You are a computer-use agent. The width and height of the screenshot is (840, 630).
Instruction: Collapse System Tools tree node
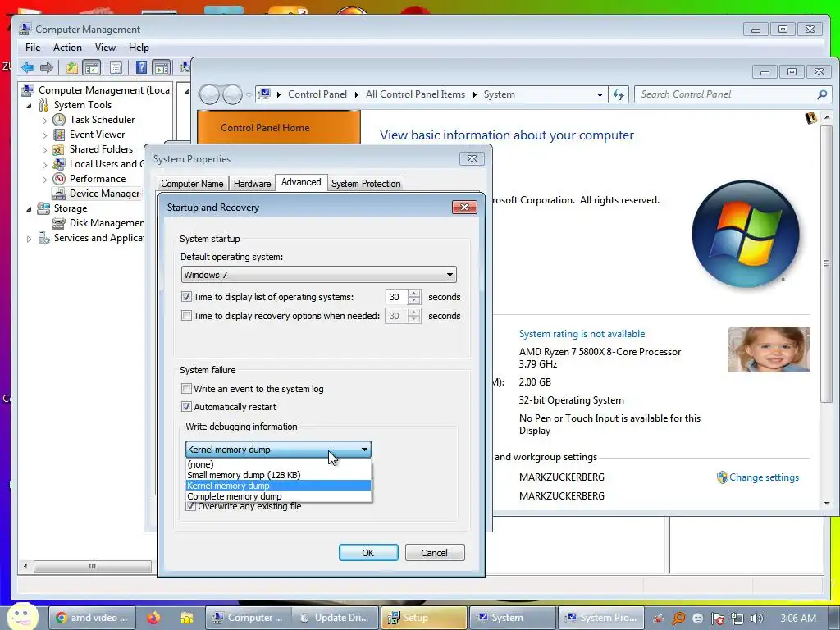30,106
